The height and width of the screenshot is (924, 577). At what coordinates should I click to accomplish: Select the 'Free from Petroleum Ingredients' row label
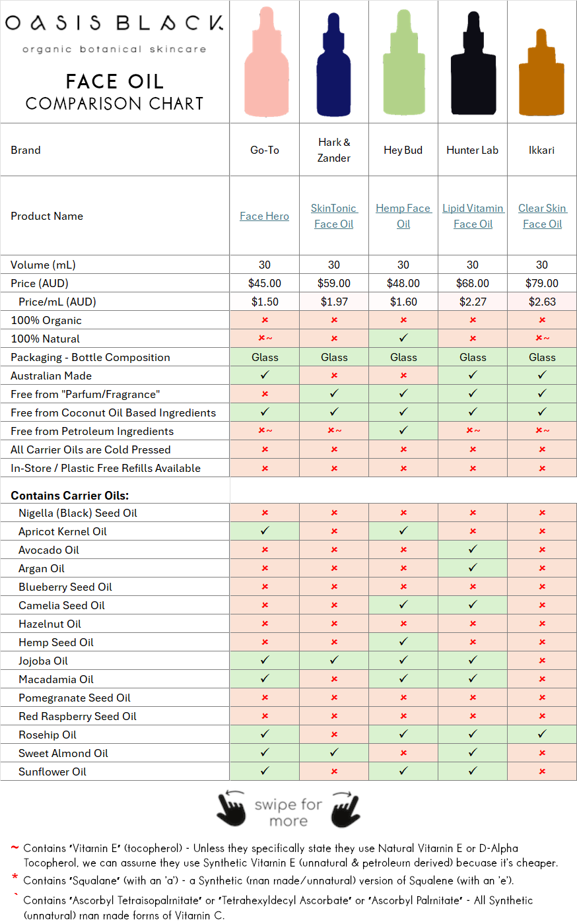tap(92, 431)
